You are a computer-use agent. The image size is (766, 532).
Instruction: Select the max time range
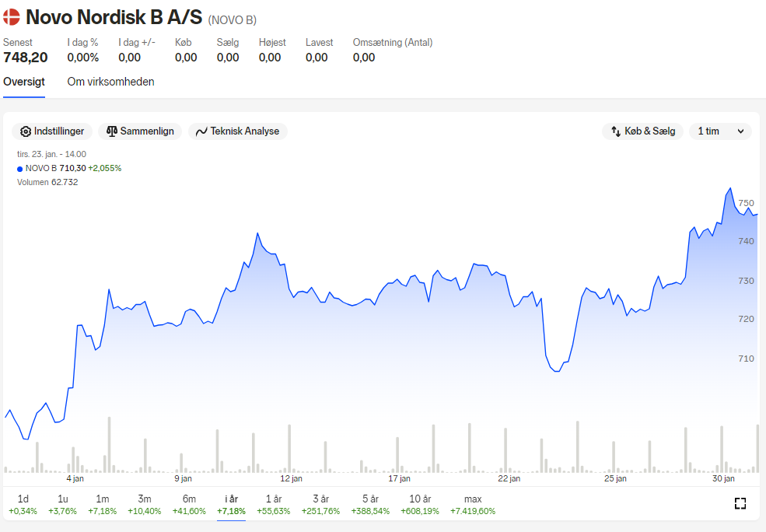pyautogui.click(x=473, y=505)
